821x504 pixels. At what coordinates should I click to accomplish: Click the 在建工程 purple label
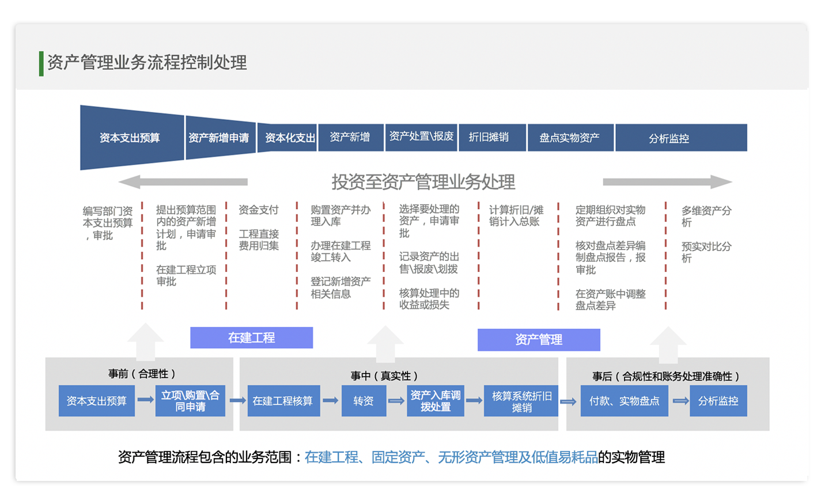tap(251, 338)
